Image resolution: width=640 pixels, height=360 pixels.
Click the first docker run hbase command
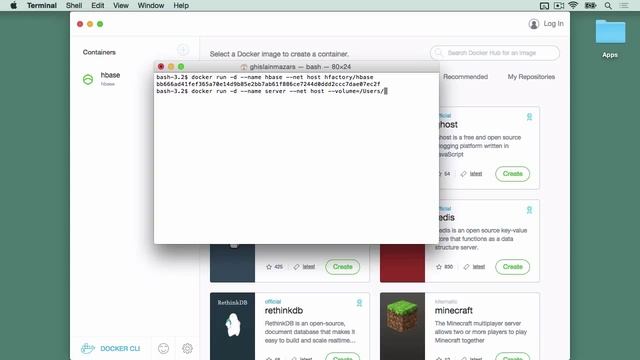(264, 77)
